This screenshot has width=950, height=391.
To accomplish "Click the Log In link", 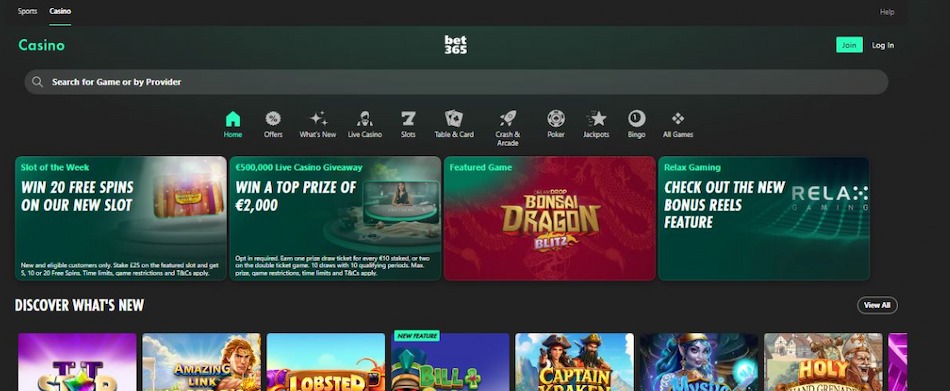I will coord(883,45).
